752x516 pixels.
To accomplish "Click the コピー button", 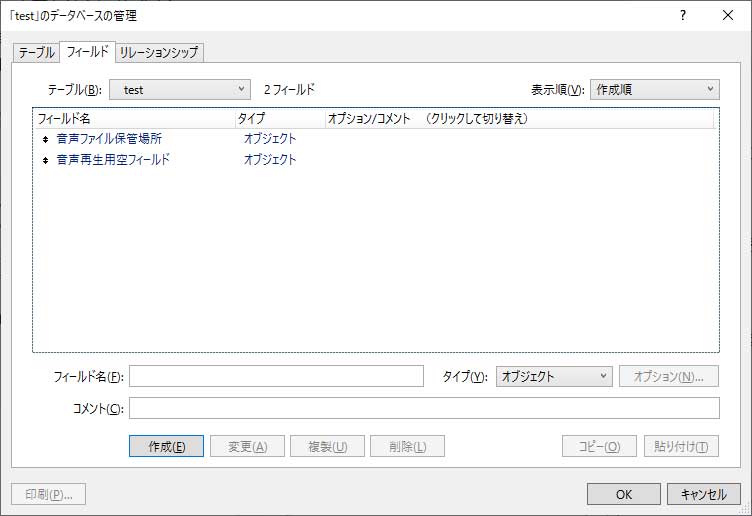I will (x=599, y=446).
